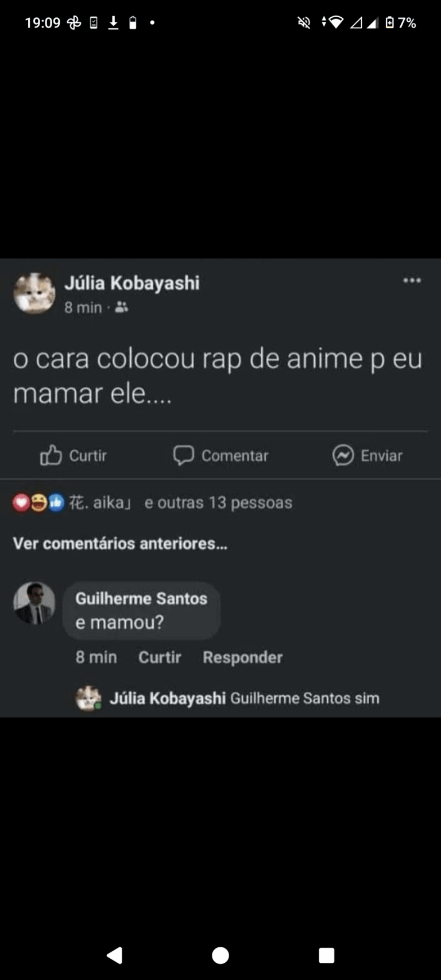
Task: Open Guilherme Santos commenter name
Action: point(141,598)
